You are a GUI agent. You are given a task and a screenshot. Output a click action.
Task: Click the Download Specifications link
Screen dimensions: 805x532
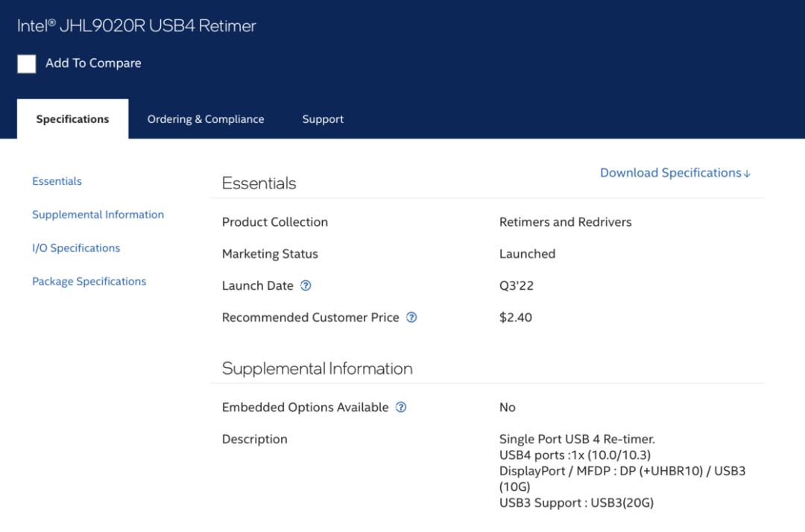(675, 173)
